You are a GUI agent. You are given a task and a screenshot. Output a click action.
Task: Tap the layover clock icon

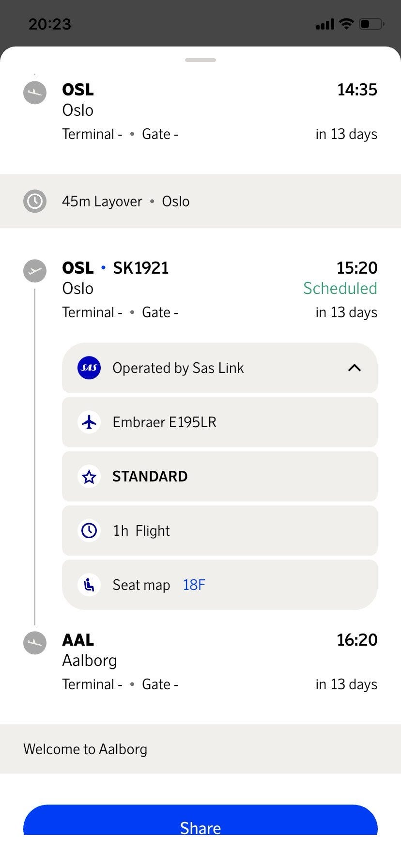35,201
